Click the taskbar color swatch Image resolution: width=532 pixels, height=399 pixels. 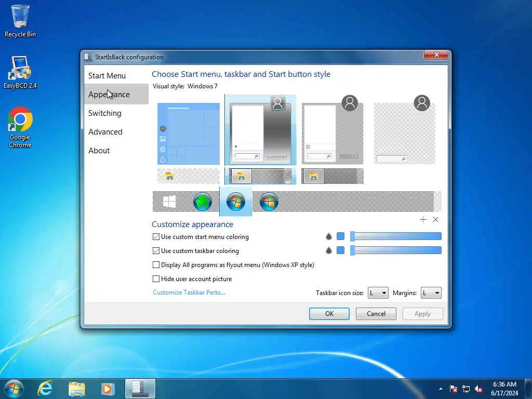click(340, 250)
